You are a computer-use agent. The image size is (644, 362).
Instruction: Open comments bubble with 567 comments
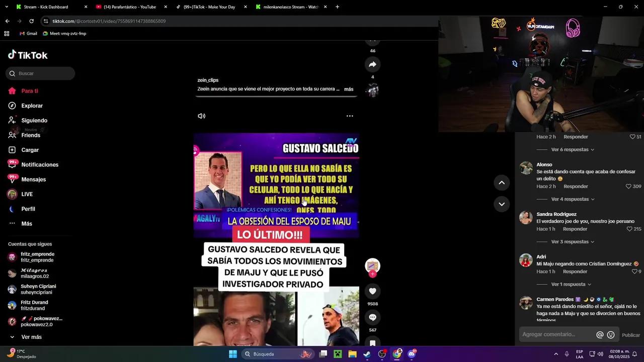372,317
